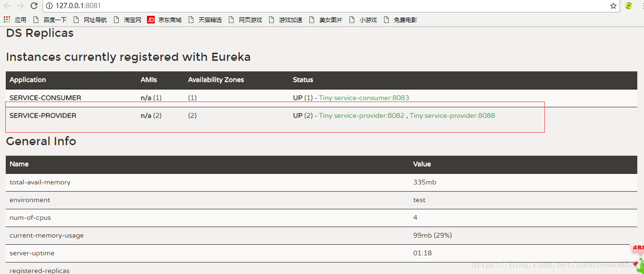The width and height of the screenshot is (644, 274).
Task: Open the 小游戏 bookmark
Action: point(363,20)
